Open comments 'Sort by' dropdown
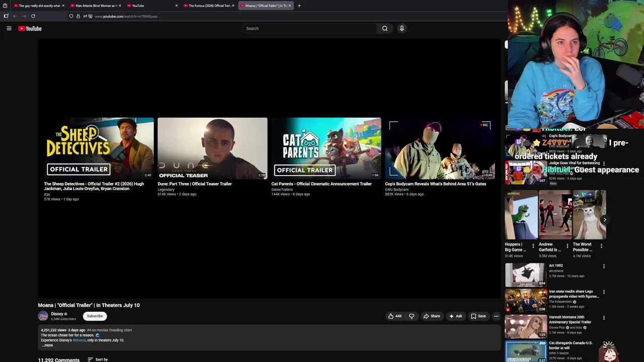 (x=98, y=359)
